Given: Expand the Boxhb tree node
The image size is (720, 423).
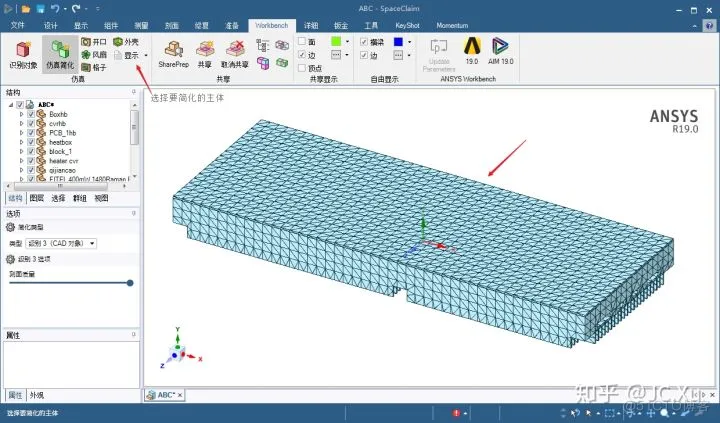Looking at the screenshot, I should pos(21,114).
